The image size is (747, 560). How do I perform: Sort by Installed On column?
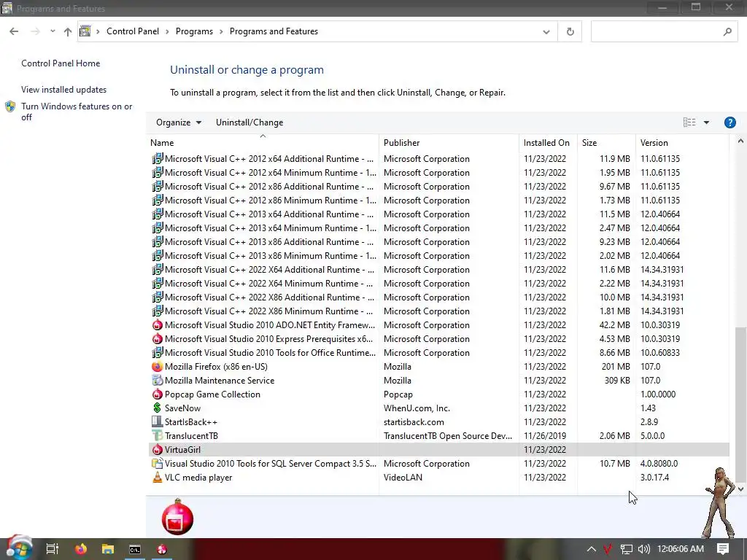pyautogui.click(x=548, y=143)
